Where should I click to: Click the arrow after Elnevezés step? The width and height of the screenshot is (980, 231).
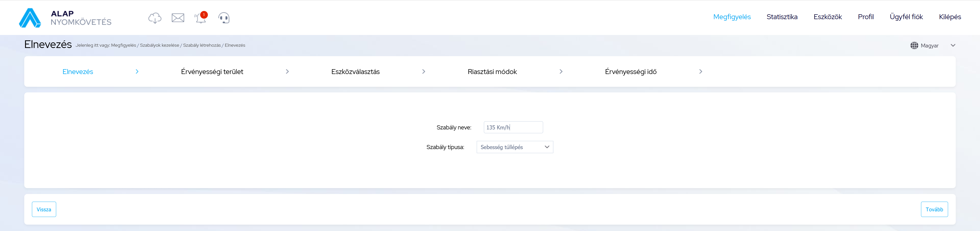[x=137, y=71]
